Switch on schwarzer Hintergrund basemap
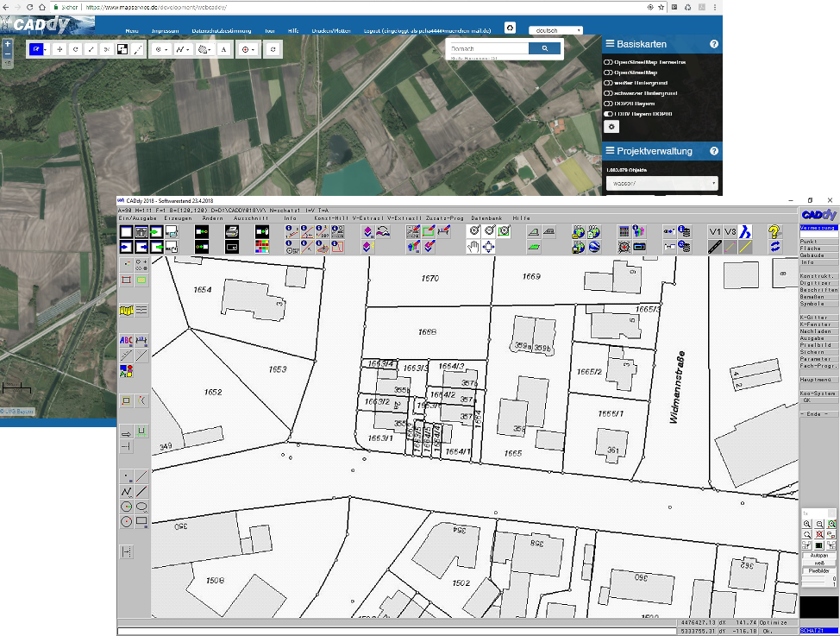Viewport: 840px width, 636px height. (608, 93)
